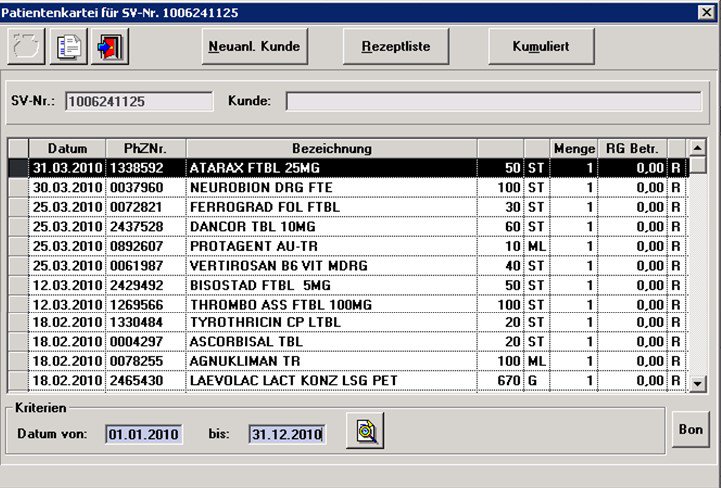Select the NEUROBION DRG FTE row
Image resolution: width=721 pixels, height=488 pixels.
(x=348, y=188)
